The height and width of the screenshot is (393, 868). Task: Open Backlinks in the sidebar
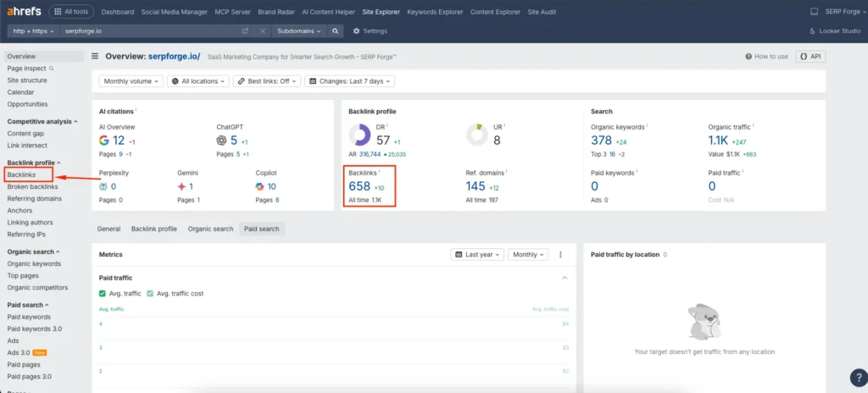22,174
